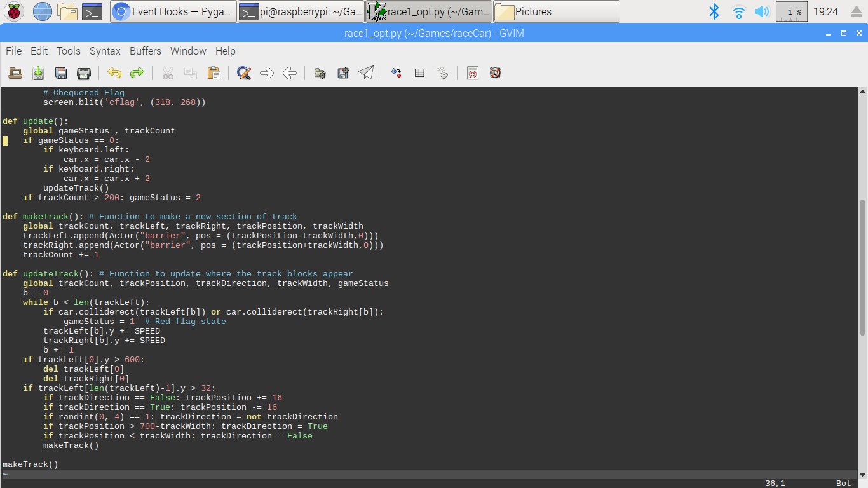Redo using the green arrow icon

[x=137, y=73]
